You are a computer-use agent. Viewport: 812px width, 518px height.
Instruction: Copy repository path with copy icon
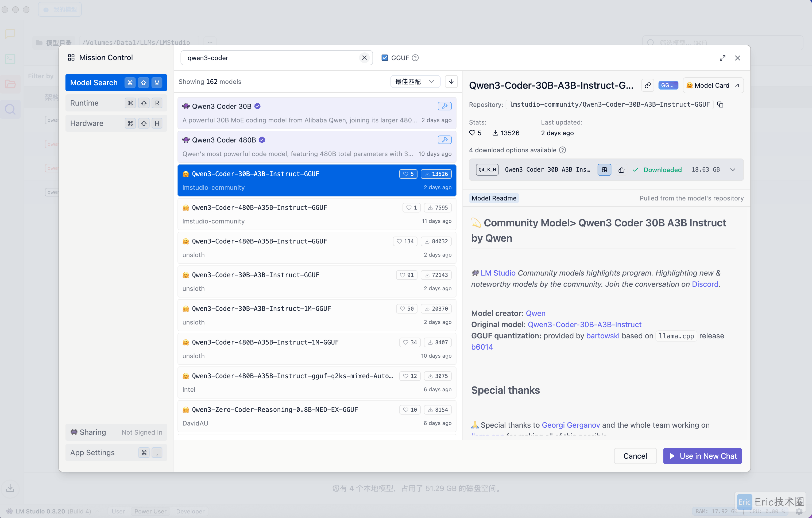(x=720, y=105)
